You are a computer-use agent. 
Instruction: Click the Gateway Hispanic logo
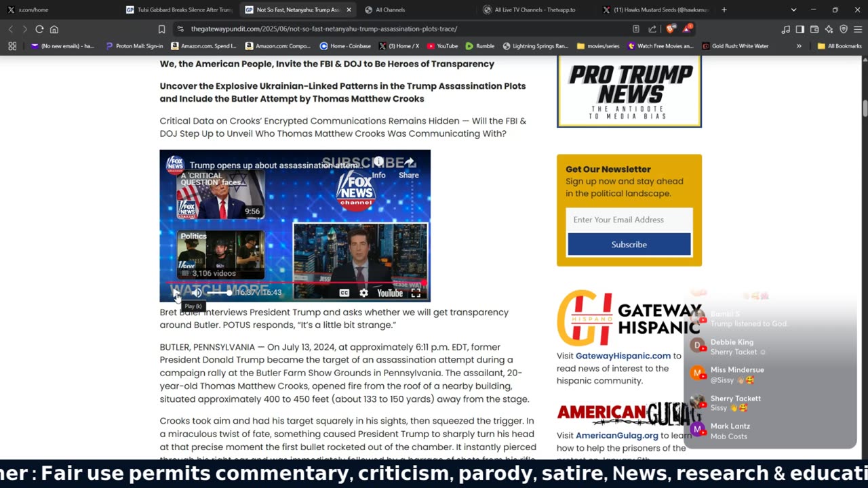(x=629, y=319)
